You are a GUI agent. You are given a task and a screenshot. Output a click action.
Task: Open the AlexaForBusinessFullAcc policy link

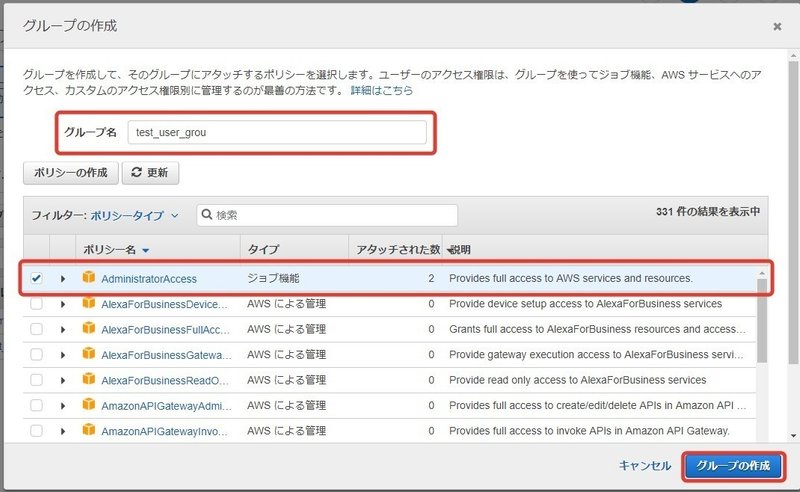[x=165, y=330]
